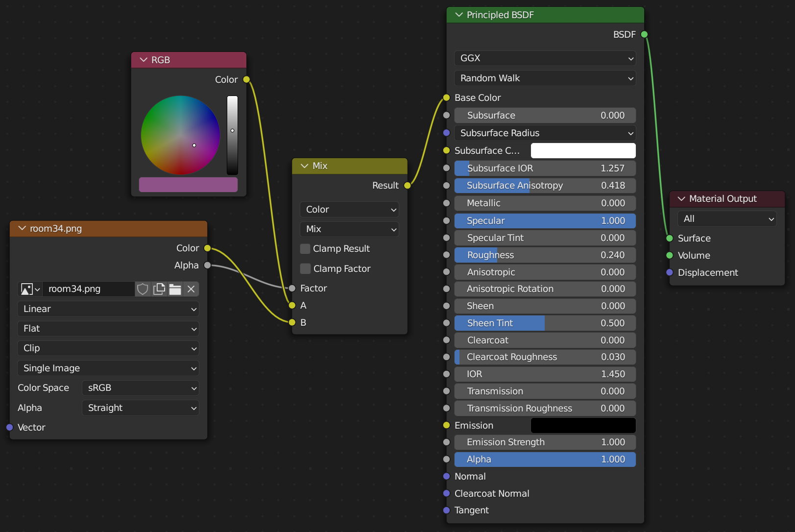Click the image Vector input socket
Image resolution: width=795 pixels, height=532 pixels.
click(10, 427)
